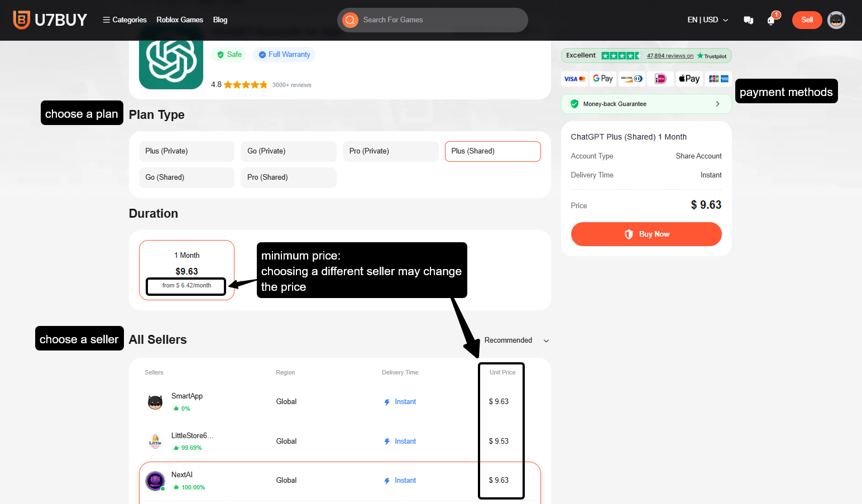Click the U7BUY logo
The width and height of the screenshot is (862, 504).
(50, 20)
